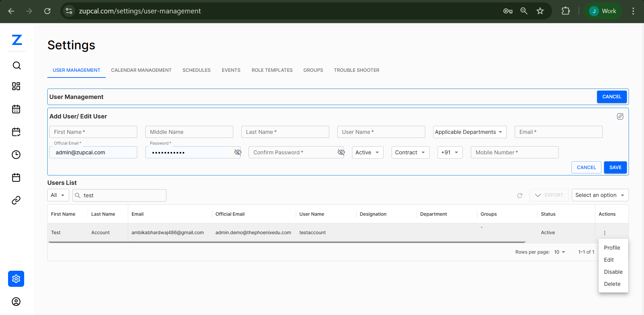This screenshot has width=644, height=315.
Task: Open the three-dot actions menu for Test Account
Action: pyautogui.click(x=604, y=233)
